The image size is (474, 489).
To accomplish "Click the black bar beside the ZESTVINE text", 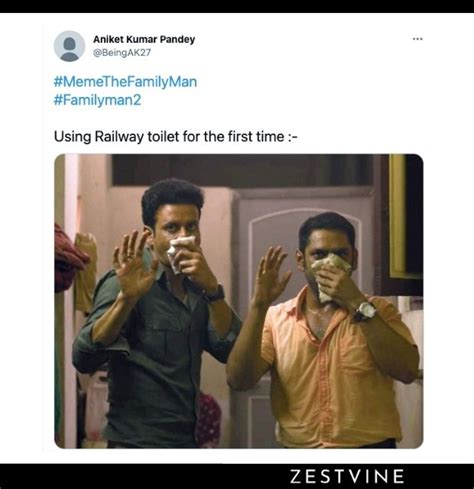I will pyautogui.click(x=143, y=476).
